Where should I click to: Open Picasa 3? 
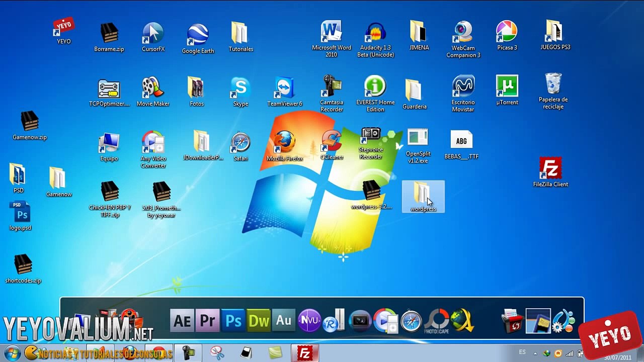[x=507, y=35]
